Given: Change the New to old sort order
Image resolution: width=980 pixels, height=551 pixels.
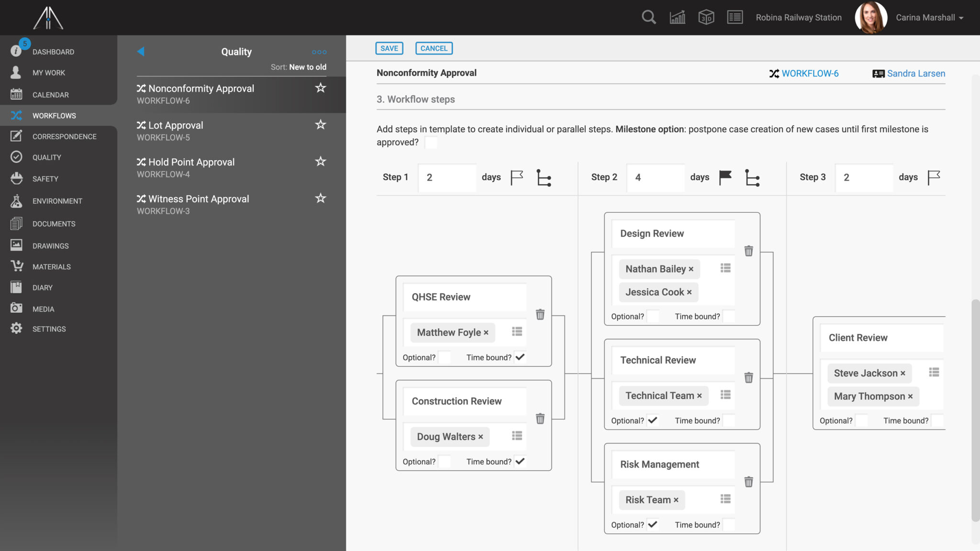Looking at the screenshot, I should (308, 67).
